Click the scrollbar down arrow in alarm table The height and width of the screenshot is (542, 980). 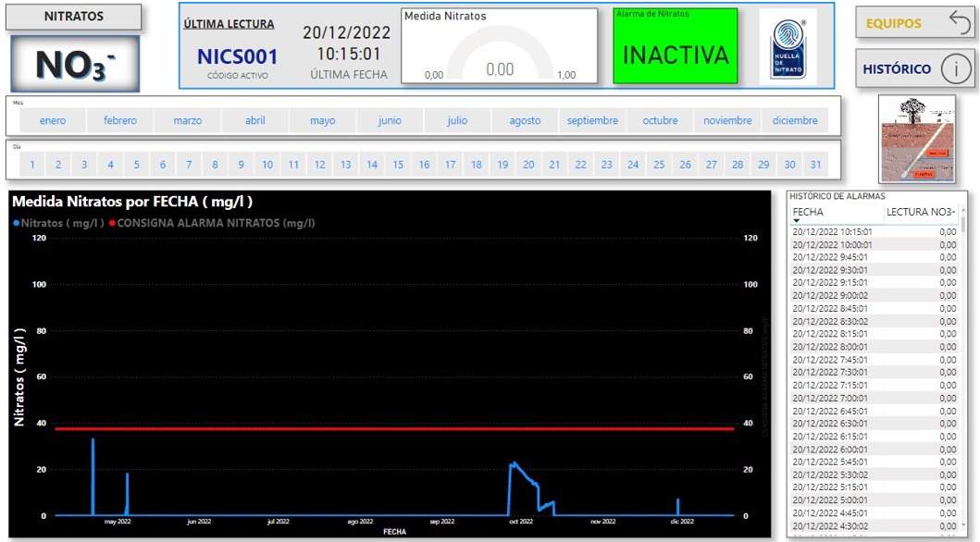point(963,525)
